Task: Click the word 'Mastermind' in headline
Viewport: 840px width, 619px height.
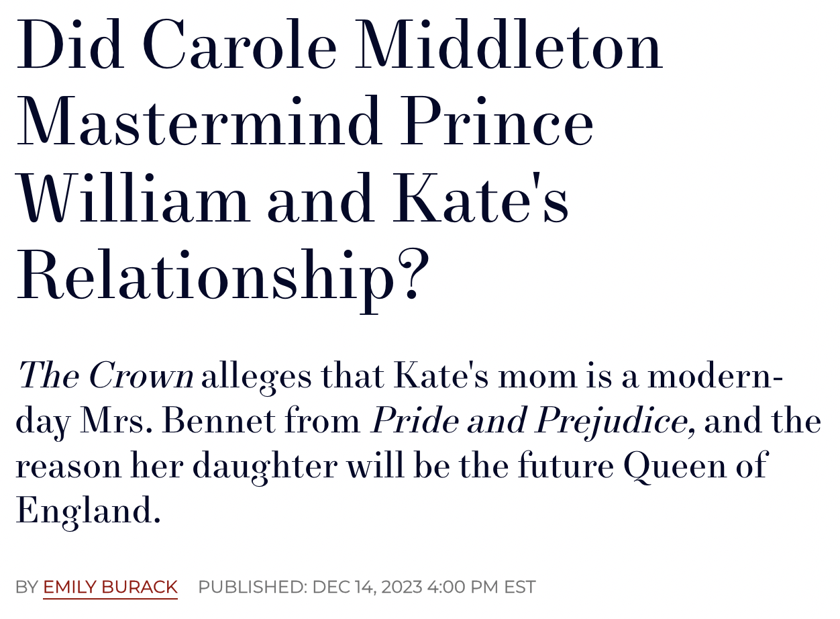Action: coord(199,122)
